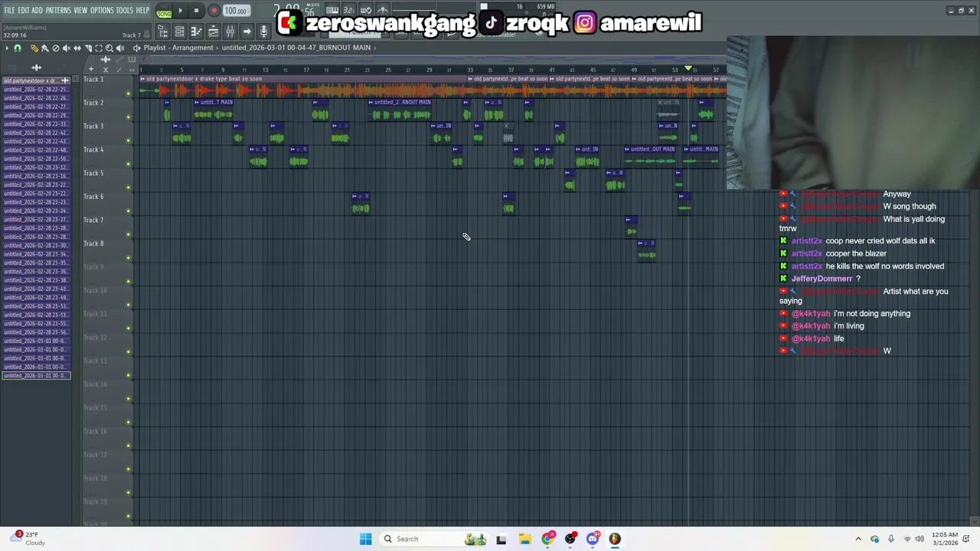This screenshot has height=551, width=980.
Task: Toggle the playlist snap magnet
Action: pos(18,48)
